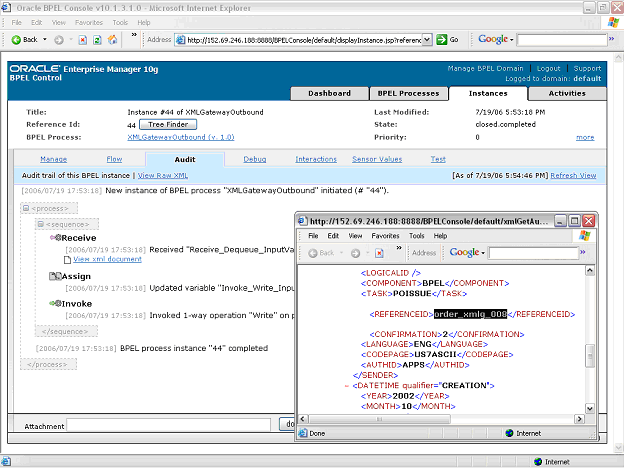
Task: Click the Assign activity icon
Action: tap(55, 276)
